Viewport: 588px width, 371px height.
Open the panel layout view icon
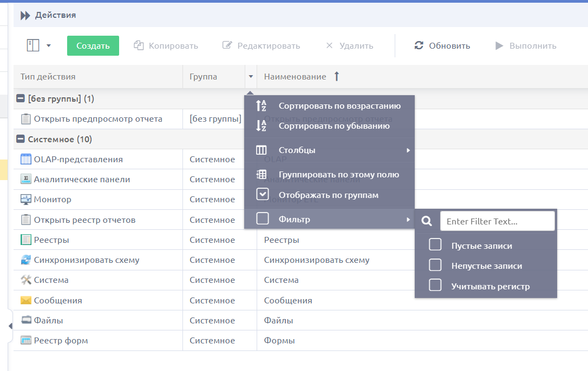pos(33,46)
